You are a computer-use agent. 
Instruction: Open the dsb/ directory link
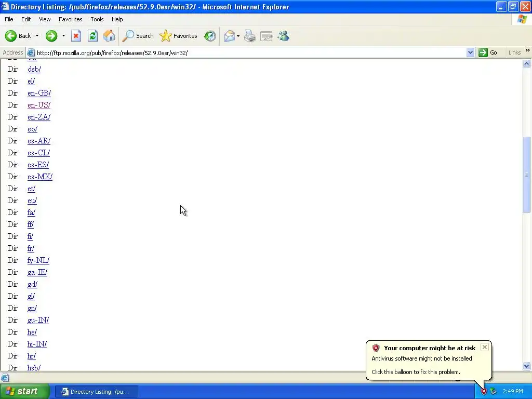[34, 69]
